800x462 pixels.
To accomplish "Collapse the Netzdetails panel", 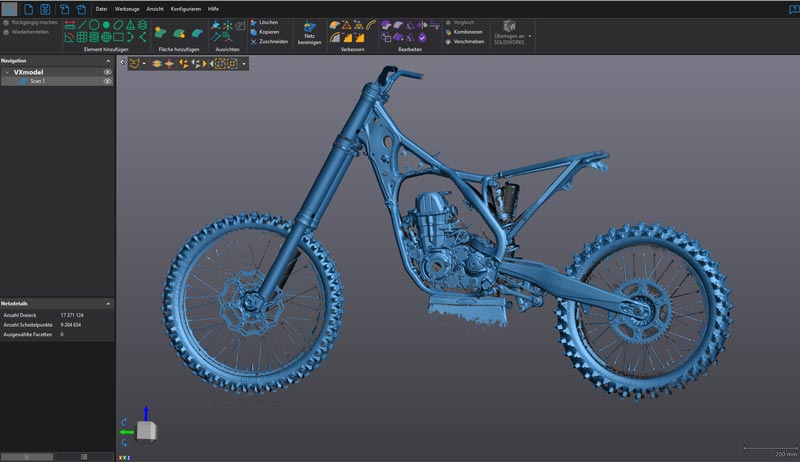I will click(108, 302).
